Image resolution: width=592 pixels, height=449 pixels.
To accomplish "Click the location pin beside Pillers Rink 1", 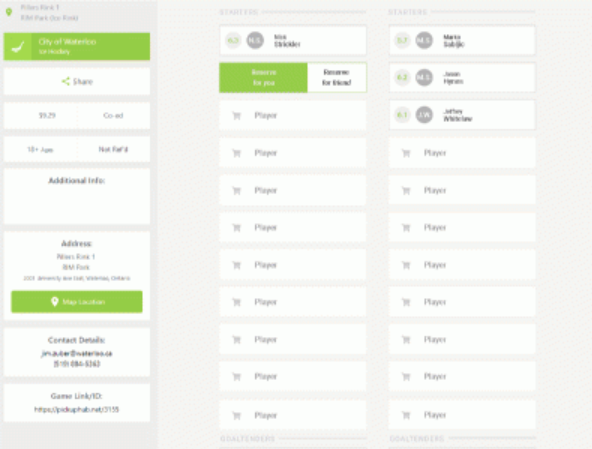I will coord(9,12).
